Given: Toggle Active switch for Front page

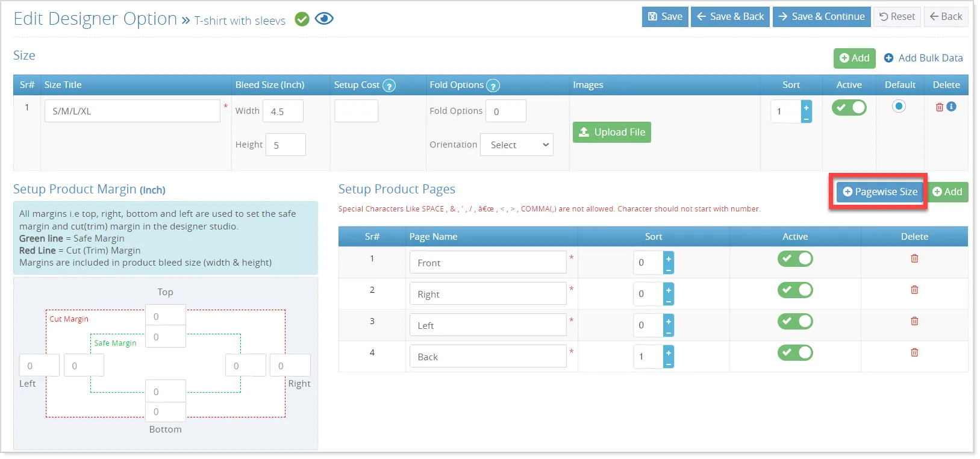Looking at the screenshot, I should [x=795, y=259].
